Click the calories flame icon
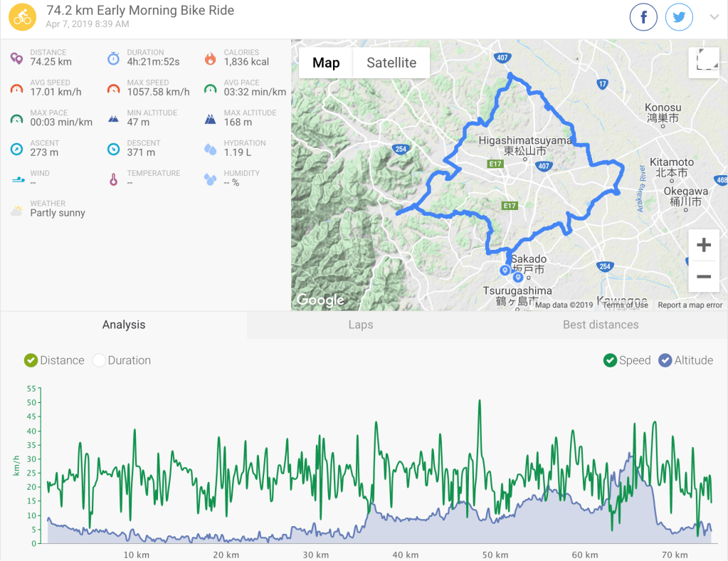The width and height of the screenshot is (728, 561). click(x=211, y=58)
